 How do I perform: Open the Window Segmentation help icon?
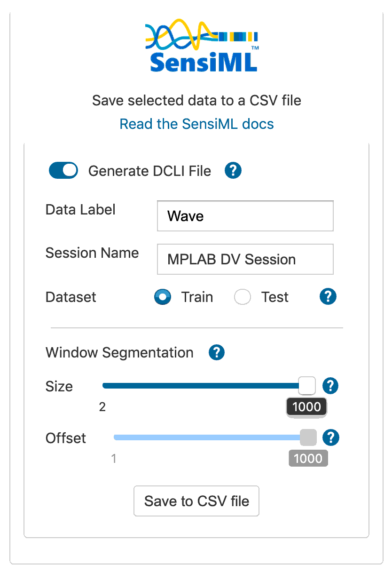pos(217,352)
